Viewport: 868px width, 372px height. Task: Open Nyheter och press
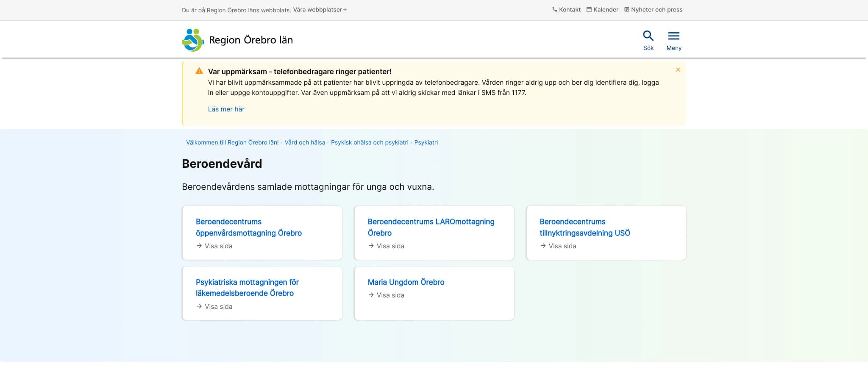(x=653, y=10)
